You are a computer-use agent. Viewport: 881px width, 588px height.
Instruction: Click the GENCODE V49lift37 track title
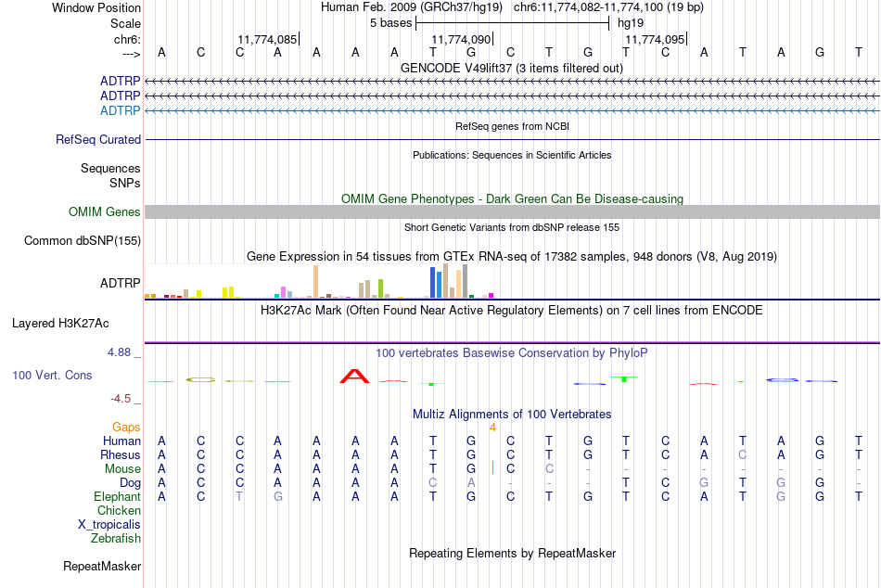coord(512,68)
